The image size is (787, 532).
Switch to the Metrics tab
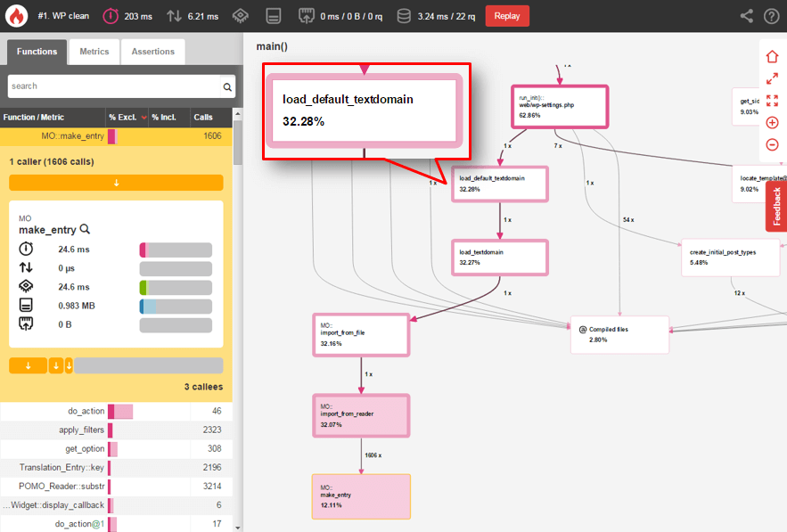click(x=94, y=52)
